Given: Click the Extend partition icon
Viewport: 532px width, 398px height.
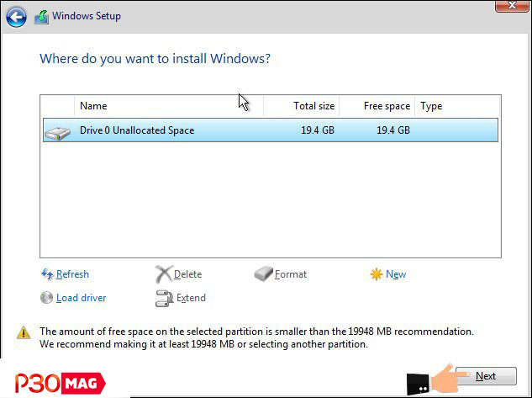Looking at the screenshot, I should point(164,298).
